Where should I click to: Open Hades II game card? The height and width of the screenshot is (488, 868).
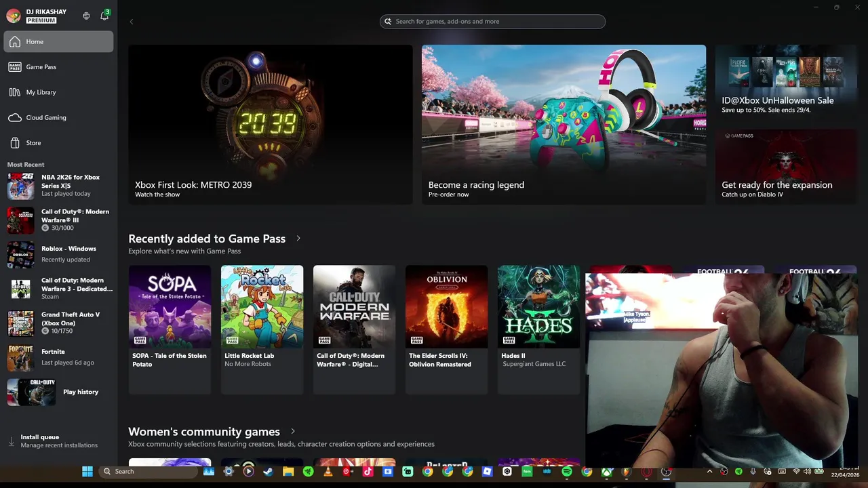point(538,329)
